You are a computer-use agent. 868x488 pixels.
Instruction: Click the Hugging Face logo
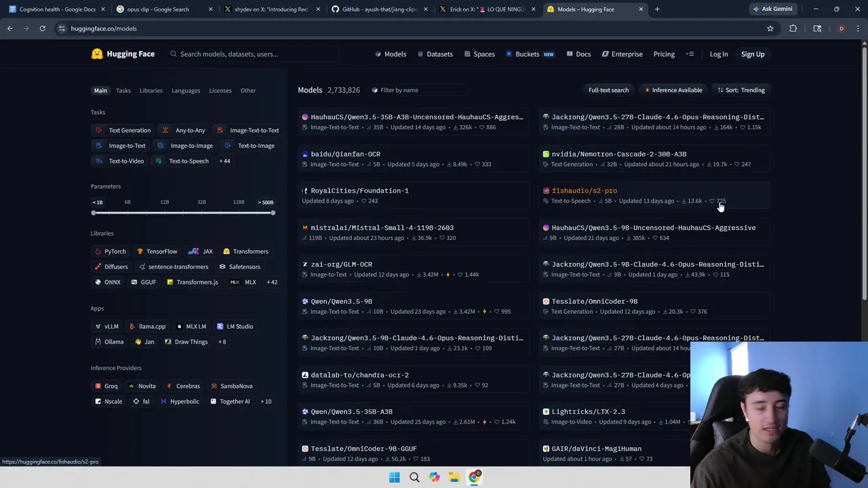coord(123,54)
